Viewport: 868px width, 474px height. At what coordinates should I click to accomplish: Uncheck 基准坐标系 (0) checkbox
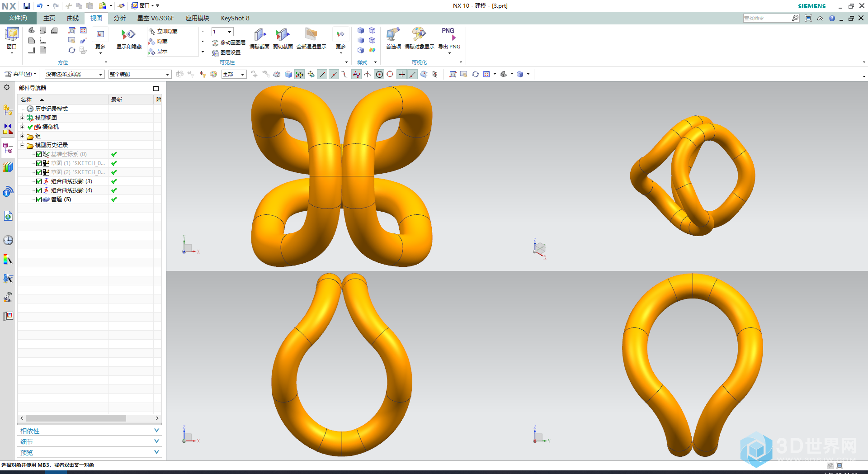pos(39,154)
